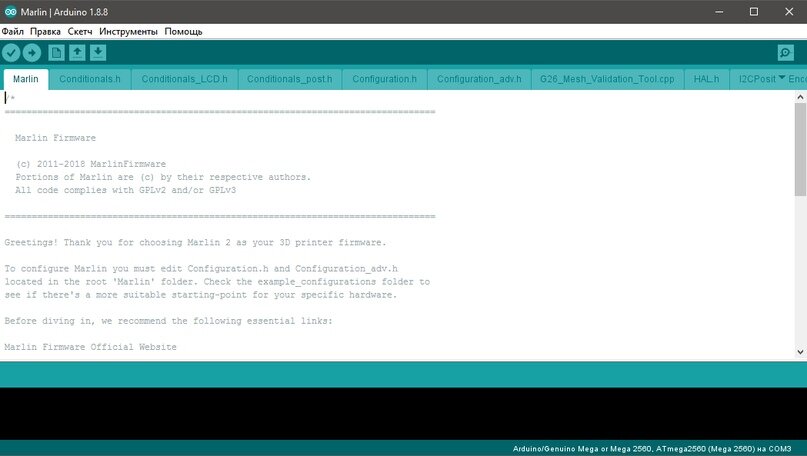Image resolution: width=807 pixels, height=456 pixels.
Task: Minimize the Arduino window
Action: (719, 11)
